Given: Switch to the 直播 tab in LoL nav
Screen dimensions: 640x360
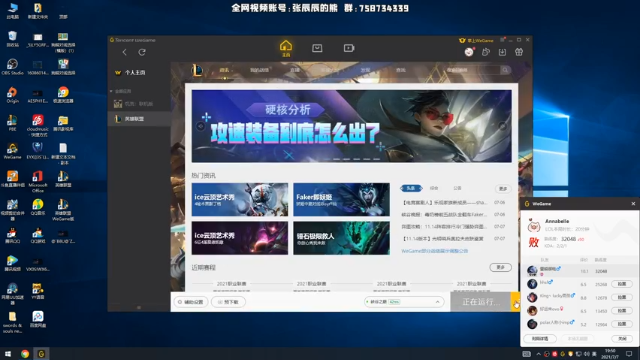Looking at the screenshot, I should tap(295, 70).
